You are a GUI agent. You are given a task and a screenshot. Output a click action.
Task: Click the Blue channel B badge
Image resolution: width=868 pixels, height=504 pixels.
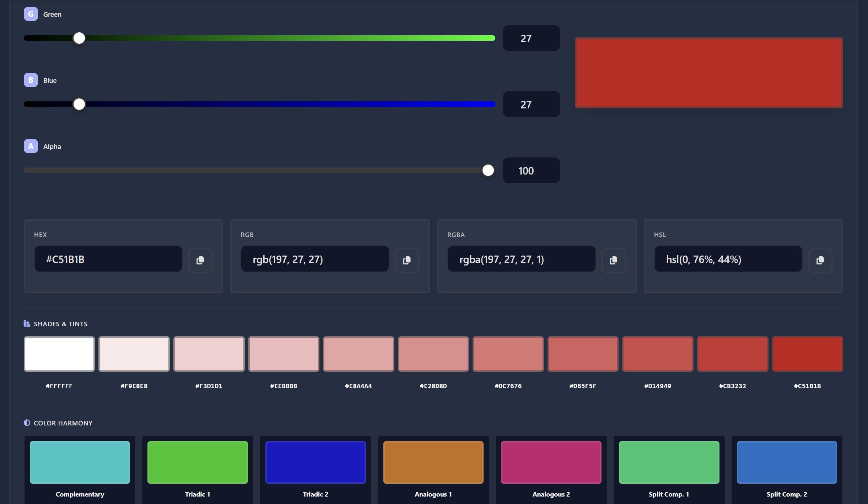click(31, 80)
